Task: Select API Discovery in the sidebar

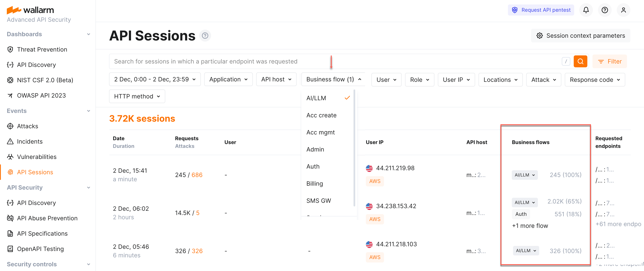Action: (36, 65)
